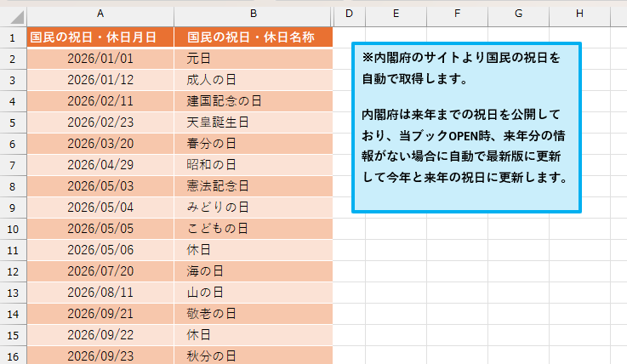Image resolution: width=627 pixels, height=364 pixels.
Task: Select cell with date 2026/05/06
Action: (x=100, y=250)
